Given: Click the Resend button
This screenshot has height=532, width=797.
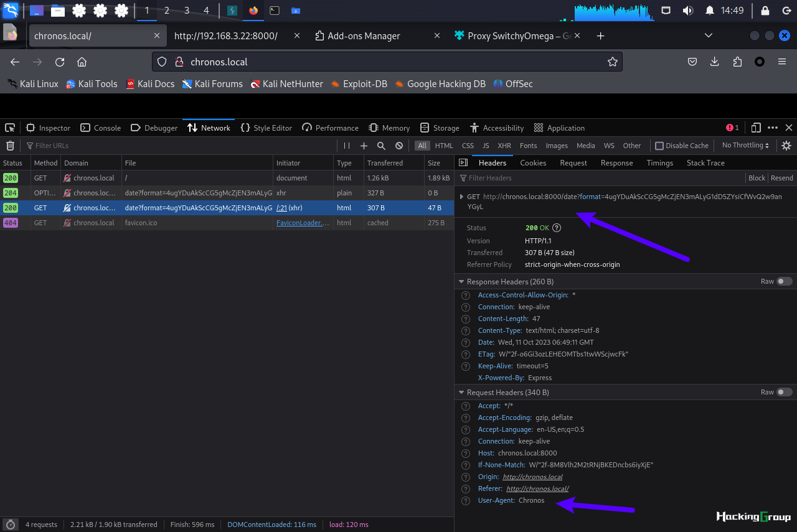Looking at the screenshot, I should click(782, 178).
